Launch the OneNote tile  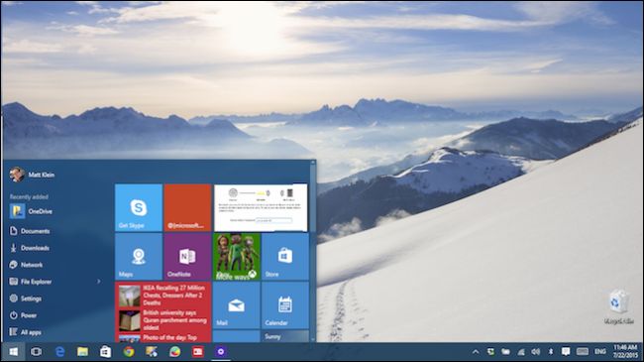187,257
